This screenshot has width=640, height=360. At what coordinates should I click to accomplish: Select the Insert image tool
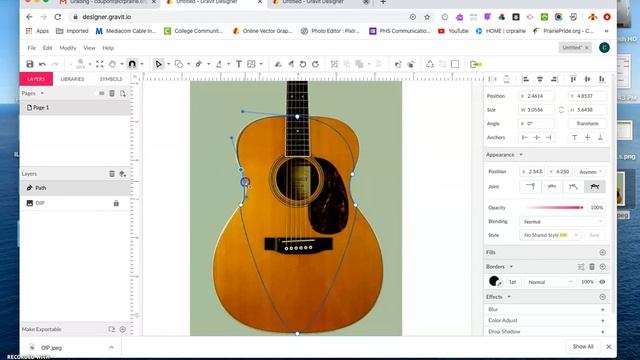[x=251, y=64]
